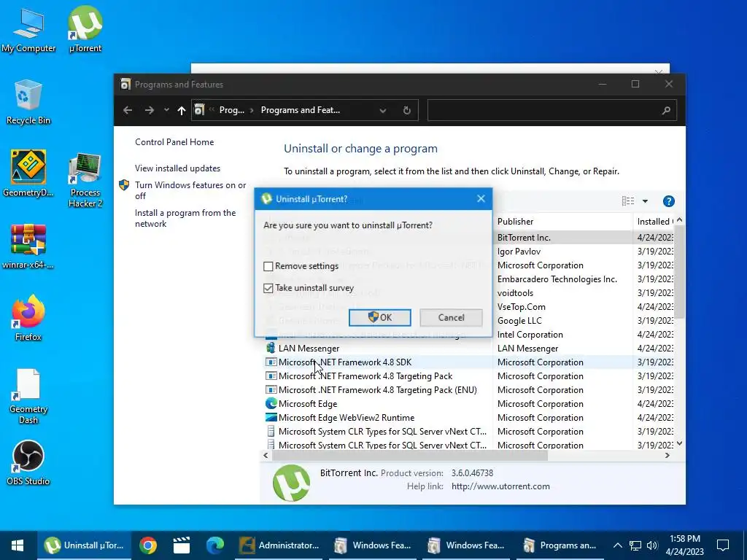747x560 pixels.
Task: Open the view options dropdown arrow
Action: coord(645,201)
